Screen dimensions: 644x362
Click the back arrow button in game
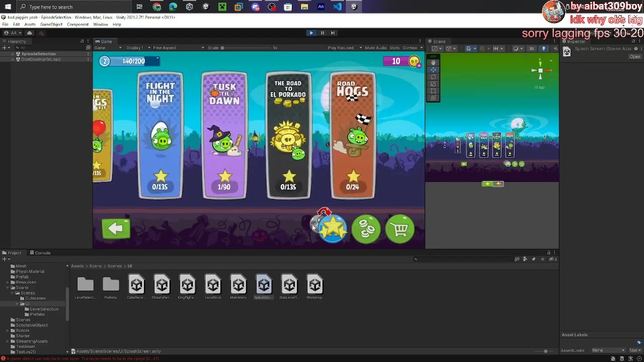coord(116,229)
